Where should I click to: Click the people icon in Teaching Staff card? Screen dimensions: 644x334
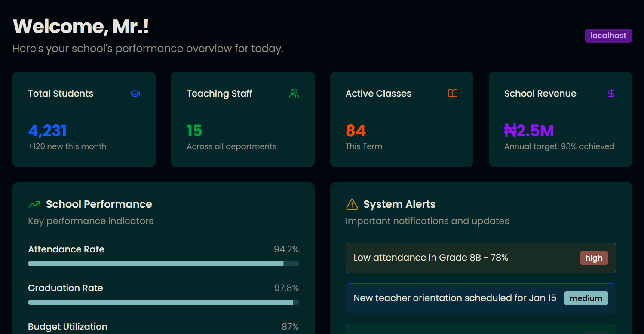click(294, 94)
